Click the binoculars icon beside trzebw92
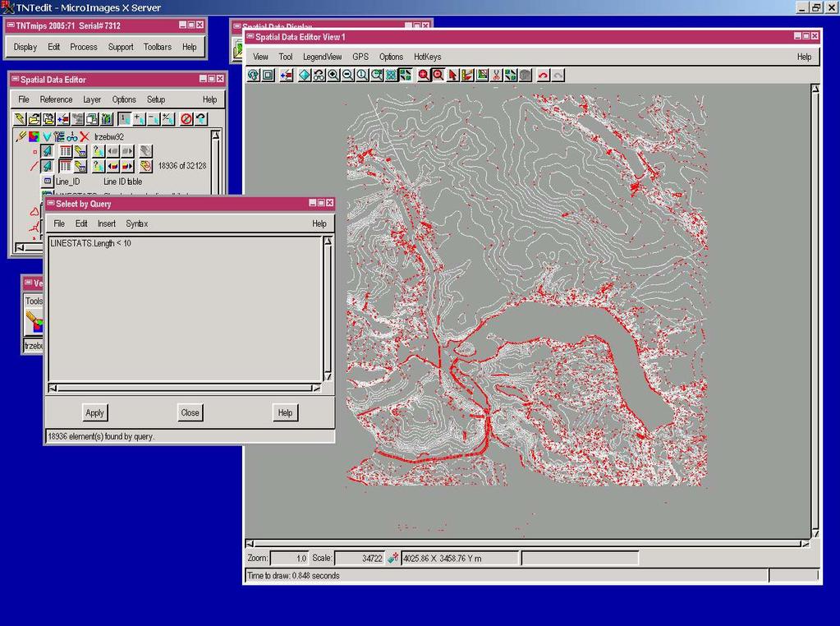Image resolution: width=840 pixels, height=626 pixels. point(72,136)
